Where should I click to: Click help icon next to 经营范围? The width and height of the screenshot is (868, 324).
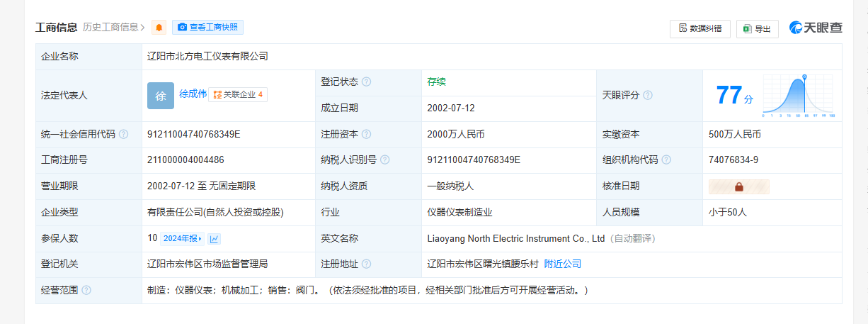[x=86, y=290]
